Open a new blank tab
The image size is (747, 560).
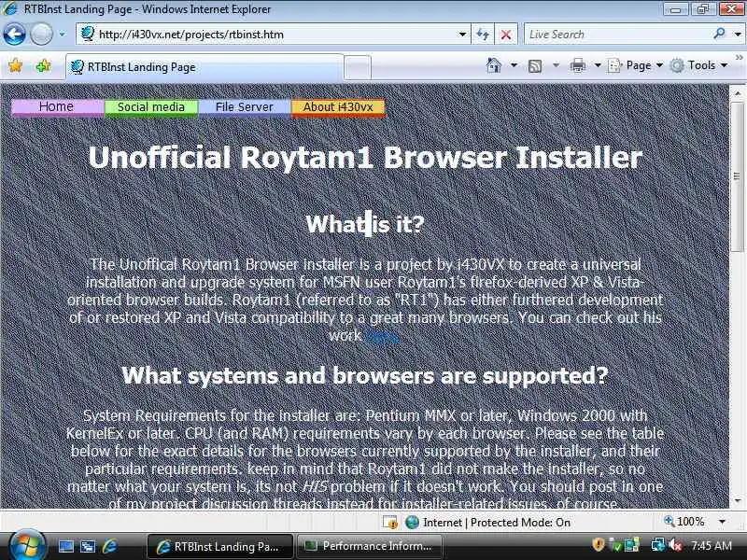pyautogui.click(x=358, y=67)
